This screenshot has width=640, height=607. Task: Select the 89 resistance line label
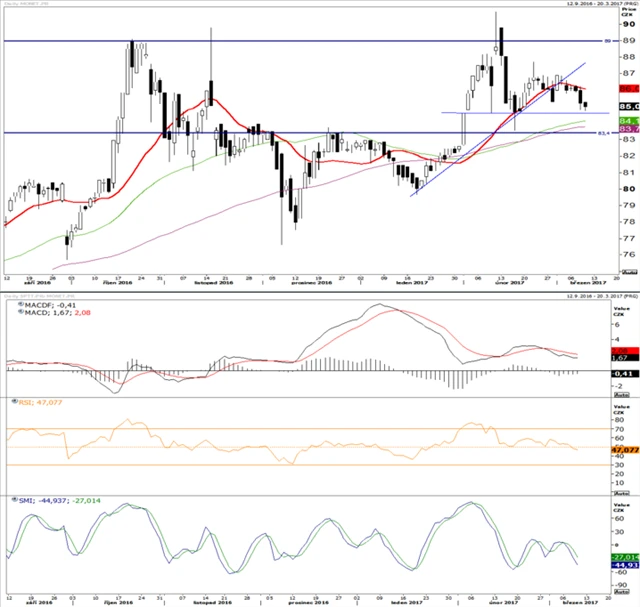point(606,41)
